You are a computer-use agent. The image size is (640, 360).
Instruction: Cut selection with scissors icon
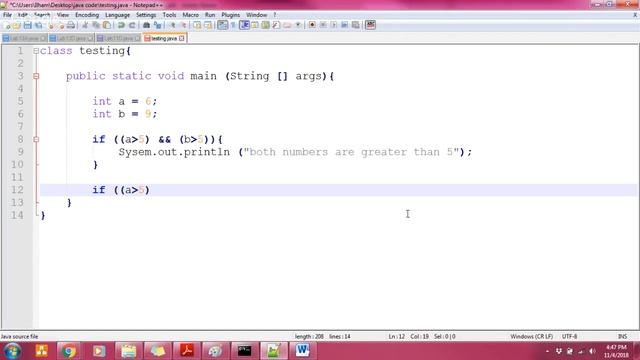click(85, 25)
